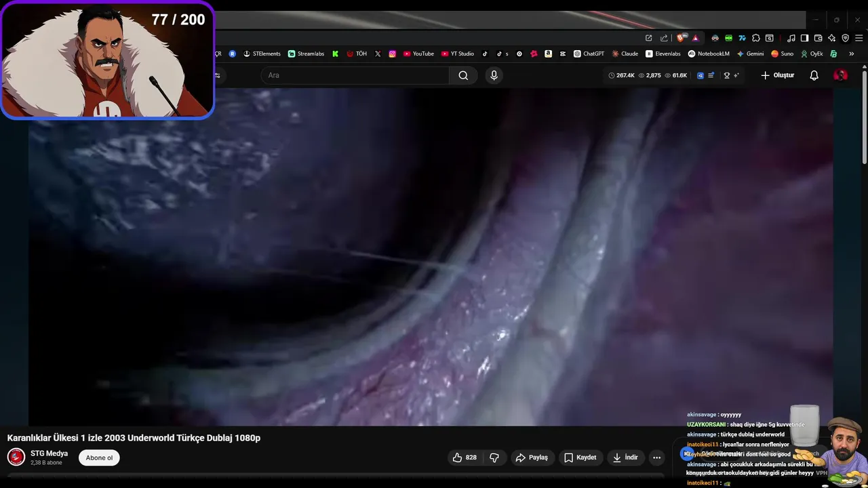Open the STG Medya channel name
The height and width of the screenshot is (488, 868).
(49, 453)
